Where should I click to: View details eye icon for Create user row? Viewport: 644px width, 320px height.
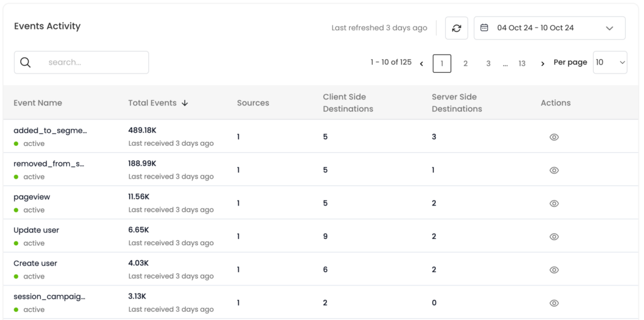pyautogui.click(x=554, y=270)
